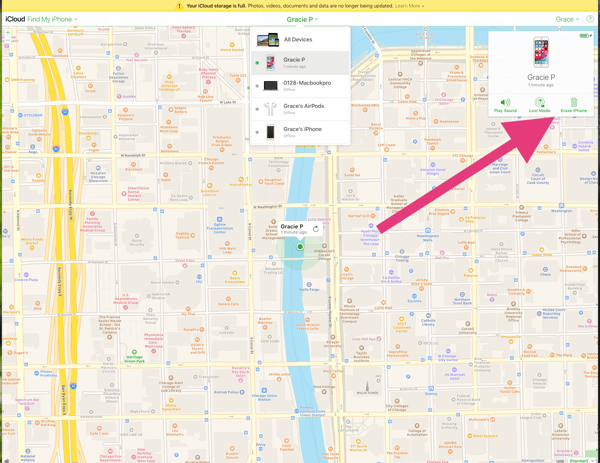Select Gracie P in the device list
The width and height of the screenshot is (600, 463).
pos(300,63)
